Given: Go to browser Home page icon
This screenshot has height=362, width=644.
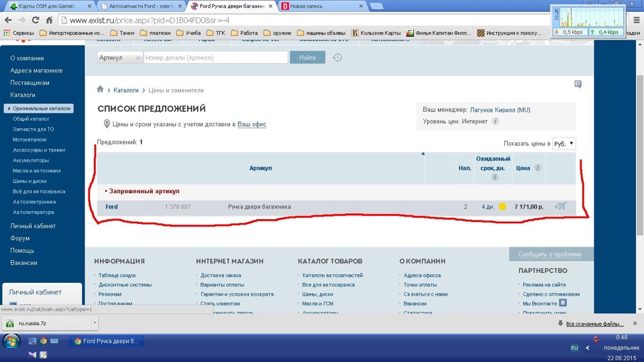Looking at the screenshot, I should tap(49, 19).
